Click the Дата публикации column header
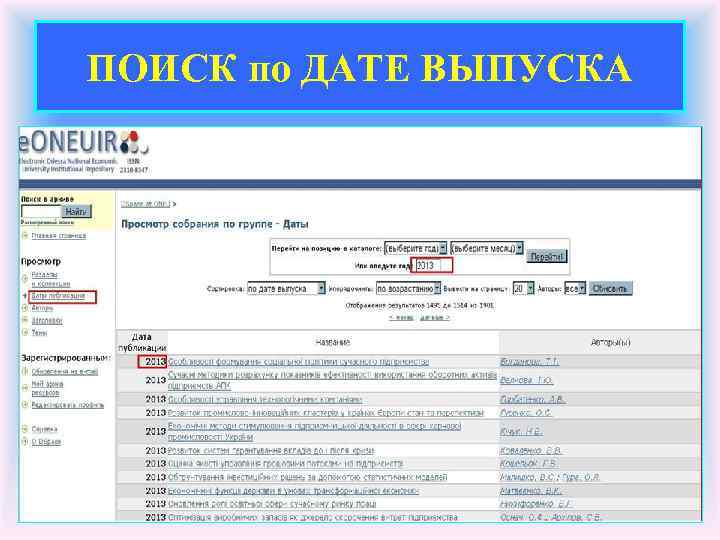The height and width of the screenshot is (540, 720). point(142,343)
